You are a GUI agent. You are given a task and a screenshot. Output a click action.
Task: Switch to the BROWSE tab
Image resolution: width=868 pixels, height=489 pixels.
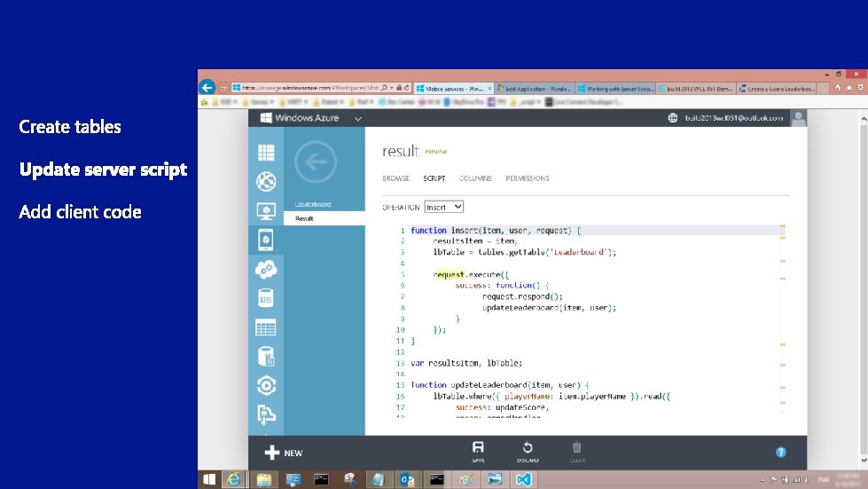point(395,178)
